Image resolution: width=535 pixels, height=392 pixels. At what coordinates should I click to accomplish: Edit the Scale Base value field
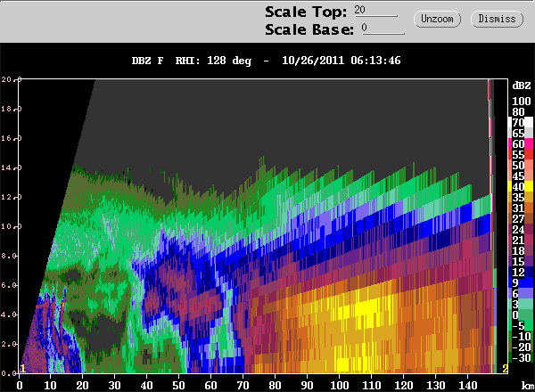pyautogui.click(x=383, y=29)
